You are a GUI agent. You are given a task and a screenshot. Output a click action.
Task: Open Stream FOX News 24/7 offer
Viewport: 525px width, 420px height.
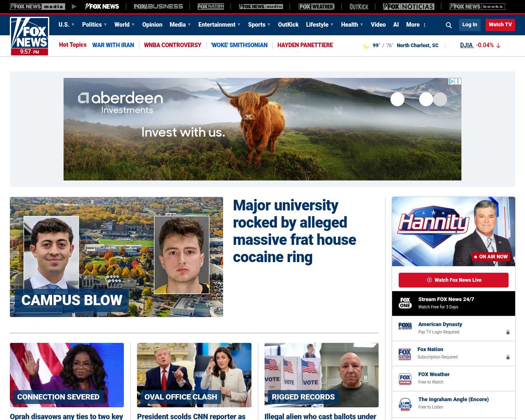pyautogui.click(x=454, y=304)
